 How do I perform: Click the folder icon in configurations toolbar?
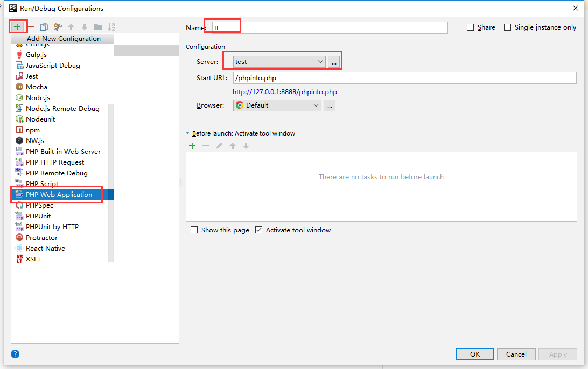pyautogui.click(x=97, y=27)
